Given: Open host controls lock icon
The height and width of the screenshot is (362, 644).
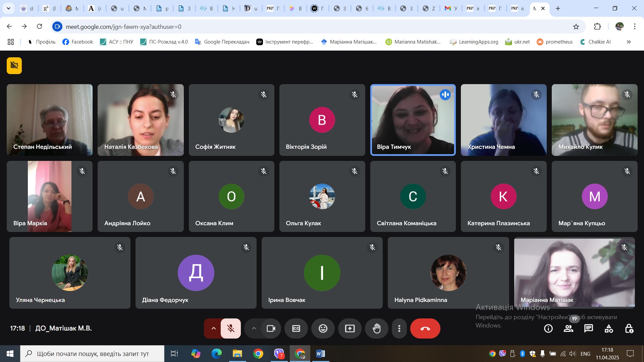Looking at the screenshot, I should 629,328.
